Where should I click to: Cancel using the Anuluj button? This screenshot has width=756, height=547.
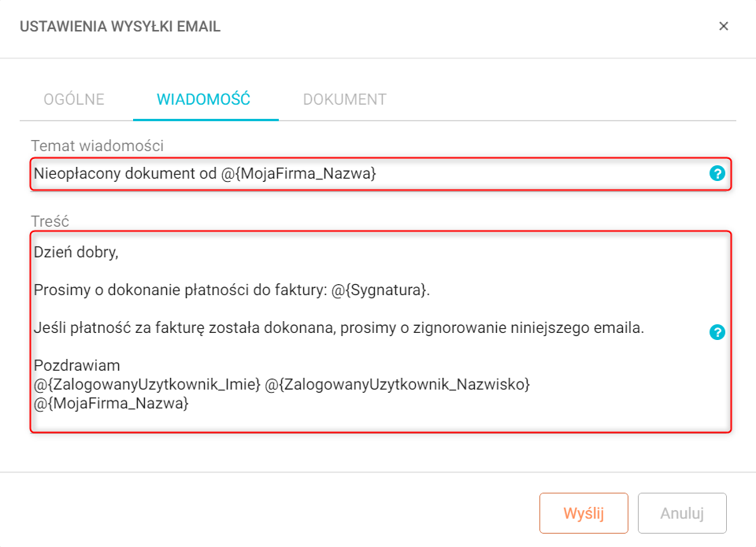tap(682, 513)
